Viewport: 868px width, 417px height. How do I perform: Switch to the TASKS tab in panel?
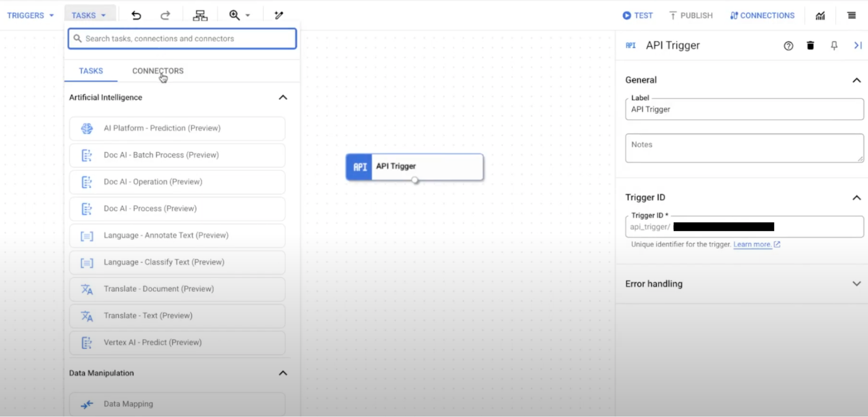(x=90, y=71)
